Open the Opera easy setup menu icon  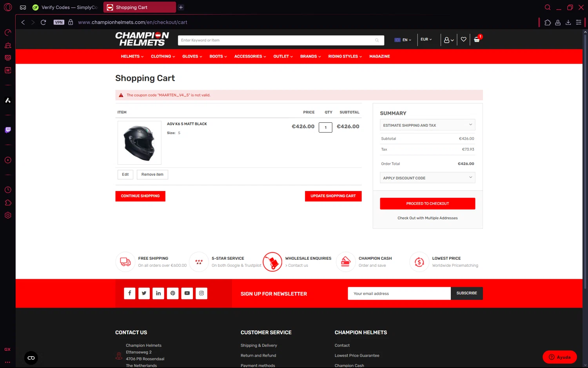pos(579,22)
